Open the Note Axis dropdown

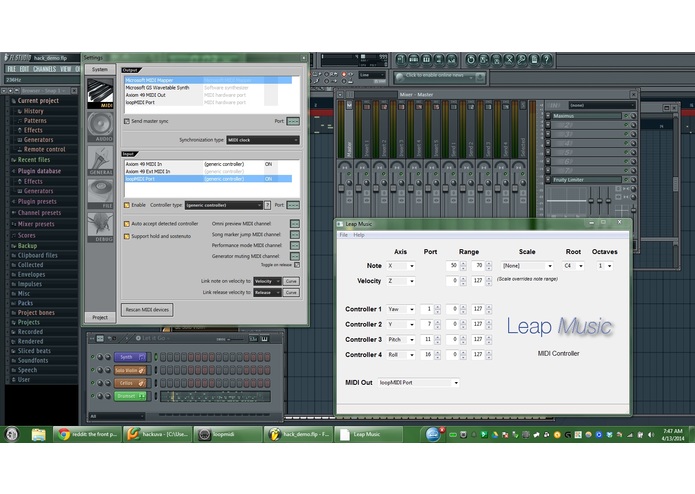tap(400, 266)
